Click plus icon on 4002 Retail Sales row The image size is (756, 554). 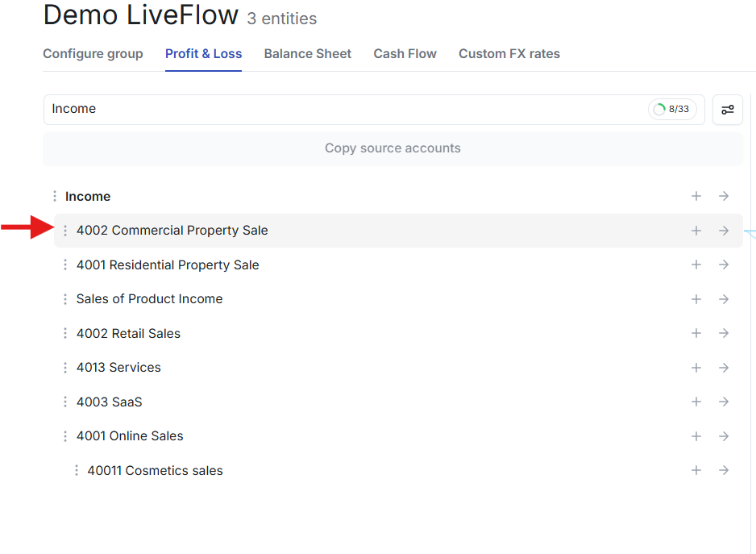pyautogui.click(x=696, y=333)
